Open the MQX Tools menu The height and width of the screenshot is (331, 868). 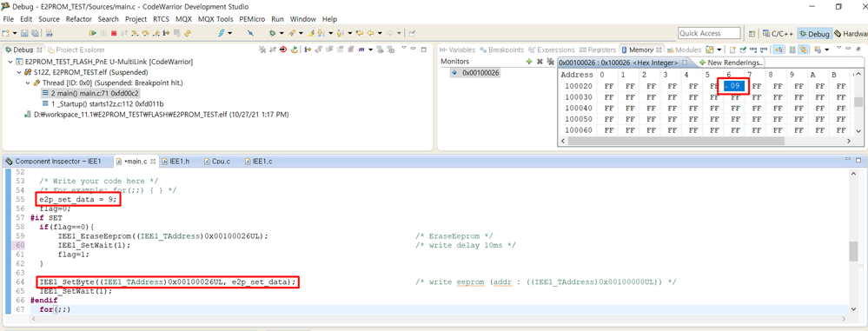click(215, 19)
